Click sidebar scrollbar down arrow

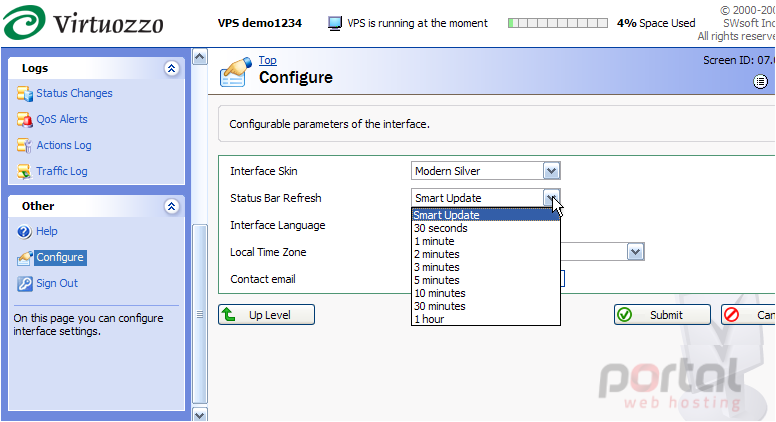click(x=199, y=415)
